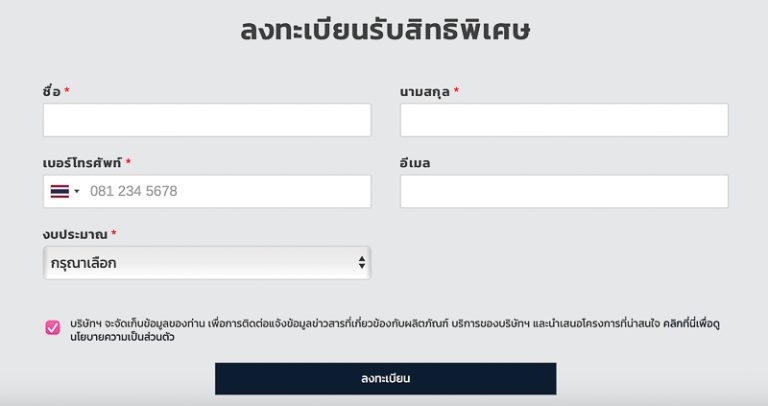Click the Thailand flag icon in phone field
Viewport: 768px width, 406px height.
click(x=60, y=191)
